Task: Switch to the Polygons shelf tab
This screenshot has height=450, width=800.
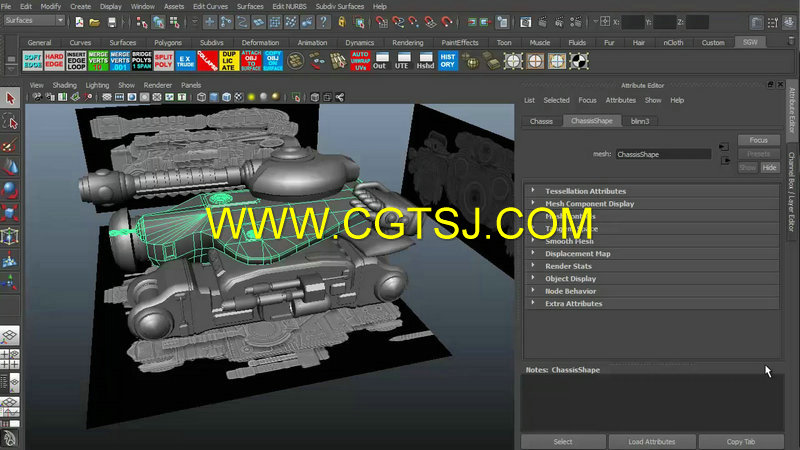Action: [168, 43]
